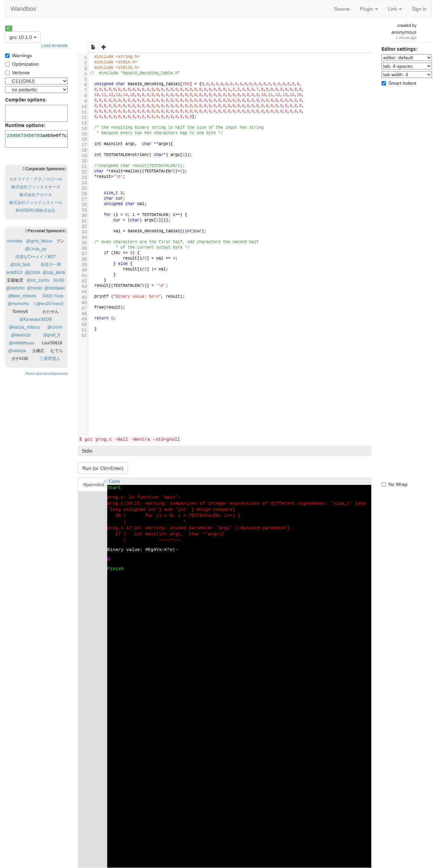Open the tab: 4-spaces dropdown

coord(406,66)
